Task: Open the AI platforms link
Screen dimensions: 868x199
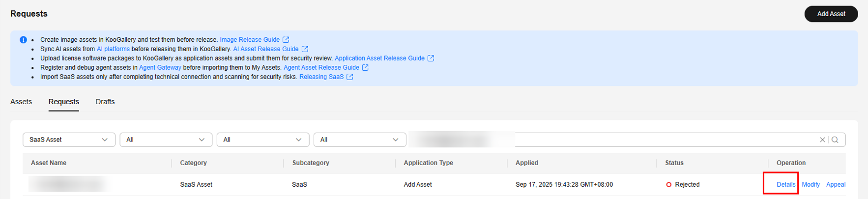Action: click(x=113, y=49)
